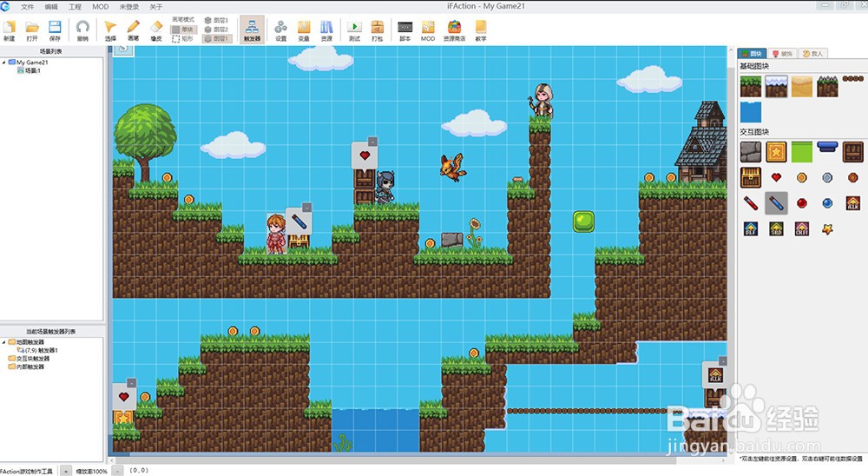Open the 文件 menu
Image resolution: width=868 pixels, height=476 pixels.
tap(27, 7)
